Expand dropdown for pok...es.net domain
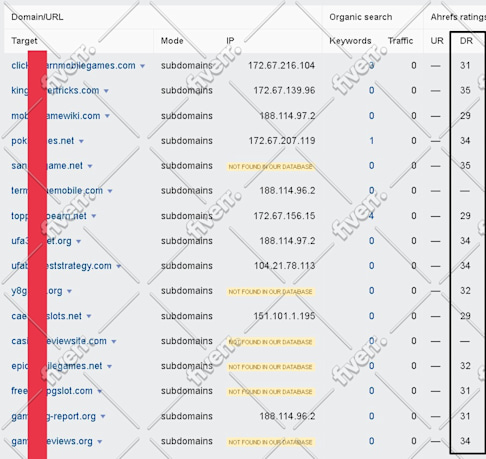Image resolution: width=486 pixels, height=459 pixels. [x=81, y=141]
